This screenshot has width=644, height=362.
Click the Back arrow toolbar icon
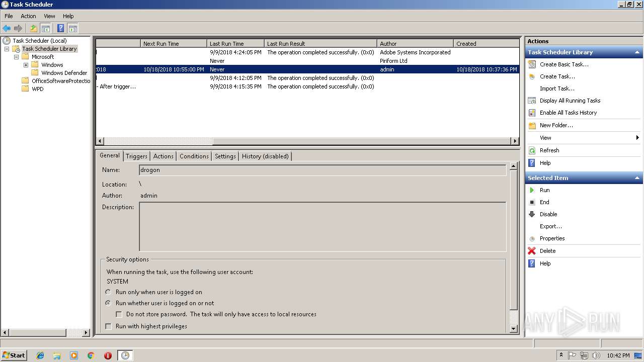pos(7,29)
